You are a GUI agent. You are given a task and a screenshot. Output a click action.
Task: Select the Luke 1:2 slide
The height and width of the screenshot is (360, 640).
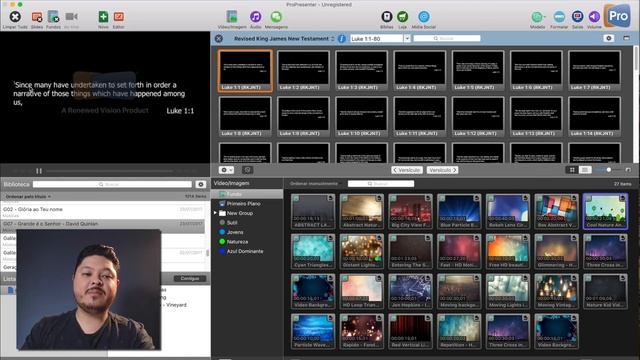coord(303,71)
